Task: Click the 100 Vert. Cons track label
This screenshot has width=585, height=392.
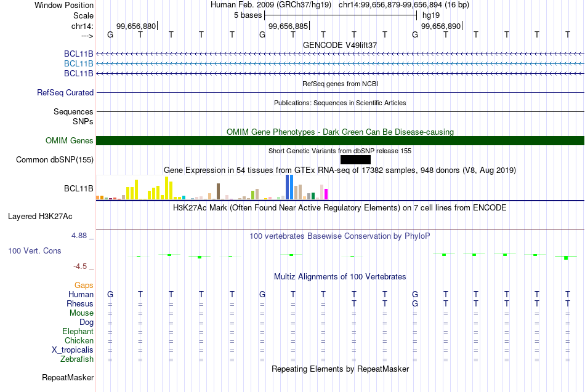Action: click(34, 250)
